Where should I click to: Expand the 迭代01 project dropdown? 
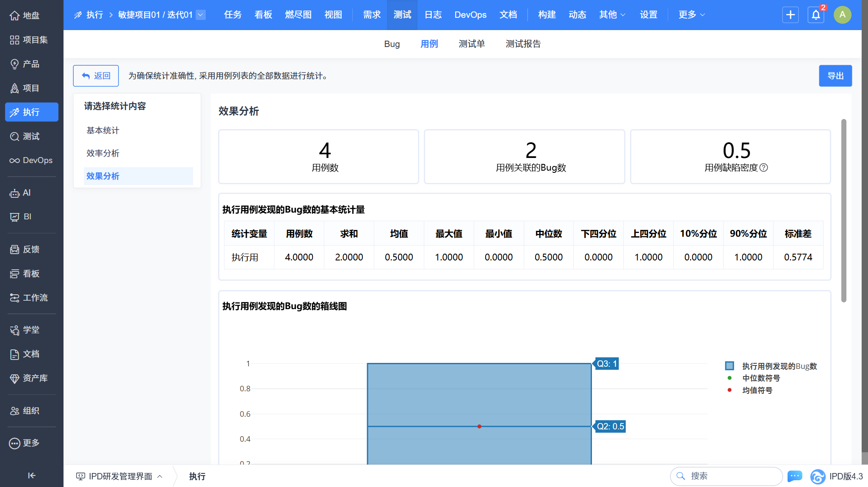pyautogui.click(x=201, y=15)
